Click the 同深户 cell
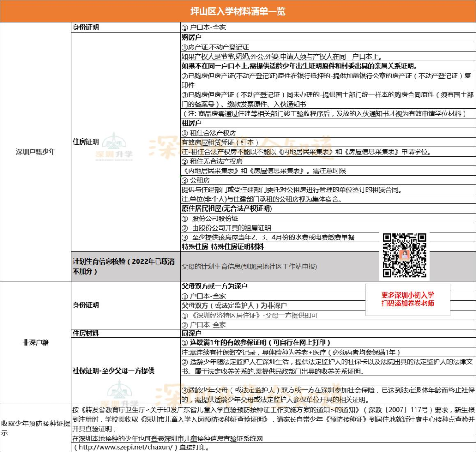Viewport: 476px width, 452px height. pos(328,333)
